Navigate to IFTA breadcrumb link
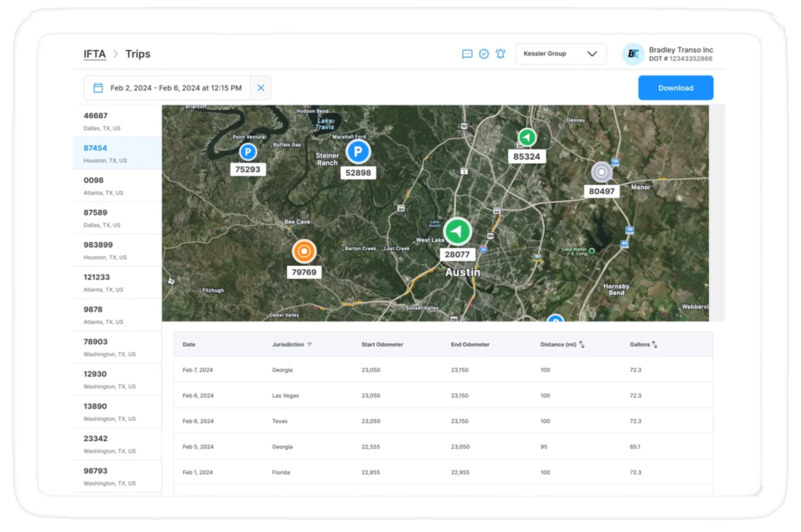This screenshot has width=801, height=532. tap(95, 54)
